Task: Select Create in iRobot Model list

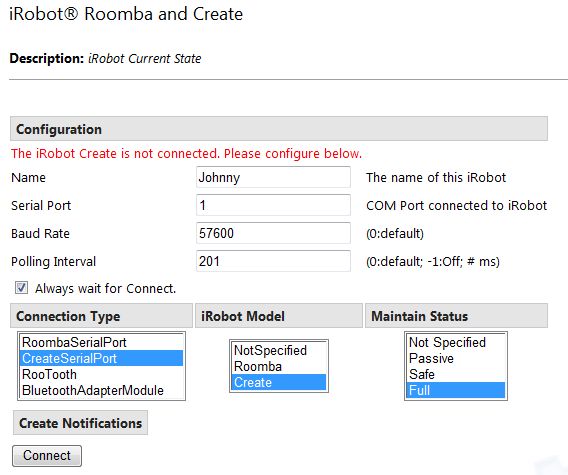Action: point(279,382)
